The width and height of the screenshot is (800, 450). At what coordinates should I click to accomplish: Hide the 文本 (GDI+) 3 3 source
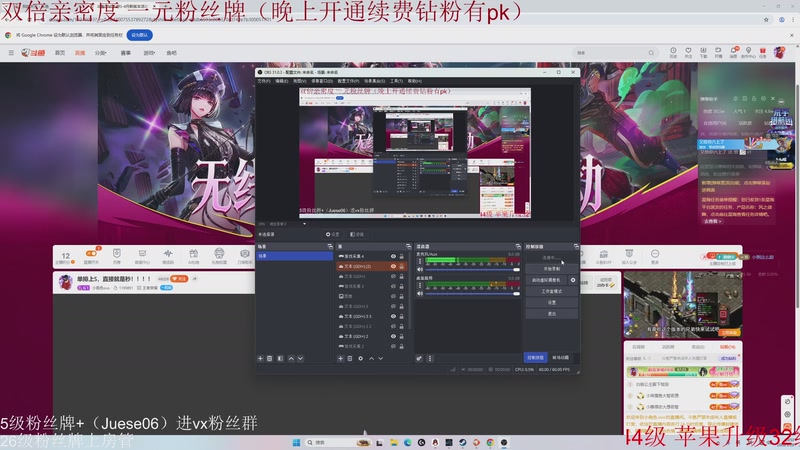393,316
